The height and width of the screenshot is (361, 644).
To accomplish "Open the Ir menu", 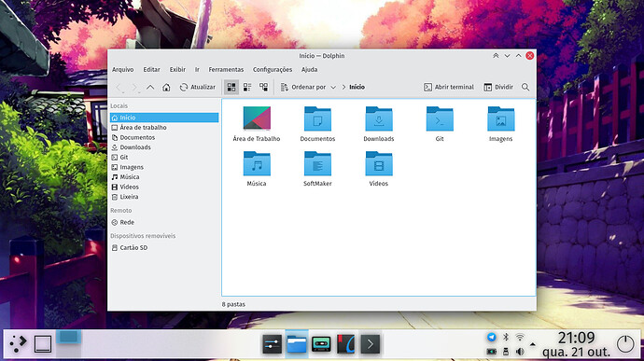I will point(197,69).
